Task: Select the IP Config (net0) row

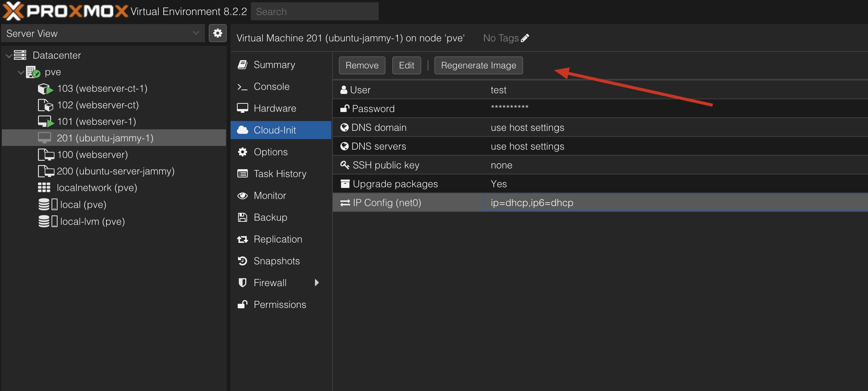Action: [x=600, y=203]
